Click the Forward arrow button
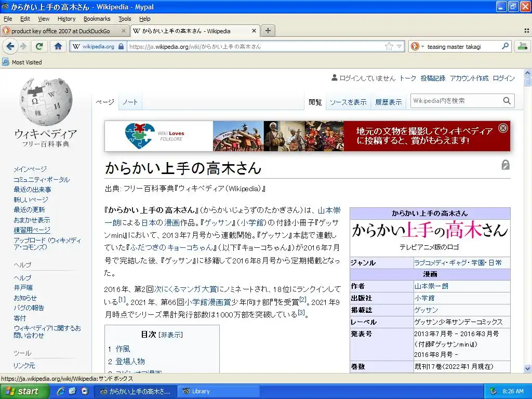This screenshot has height=399, width=532. pos(23,46)
